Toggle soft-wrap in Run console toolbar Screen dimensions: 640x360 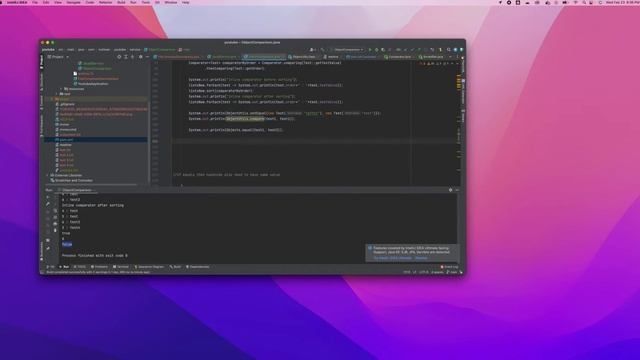tap(56, 211)
